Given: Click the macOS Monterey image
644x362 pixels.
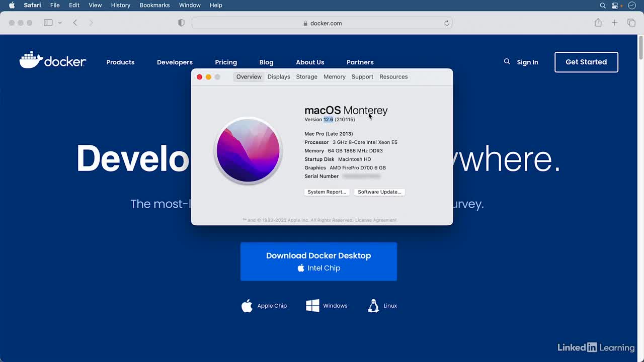Looking at the screenshot, I should click(248, 150).
